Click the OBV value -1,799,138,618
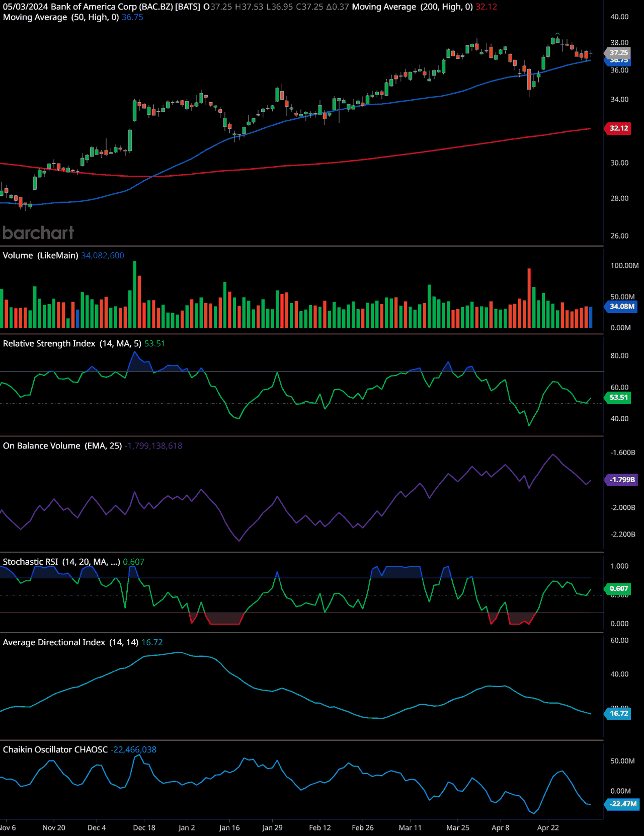The height and width of the screenshot is (836, 644). pos(153,446)
